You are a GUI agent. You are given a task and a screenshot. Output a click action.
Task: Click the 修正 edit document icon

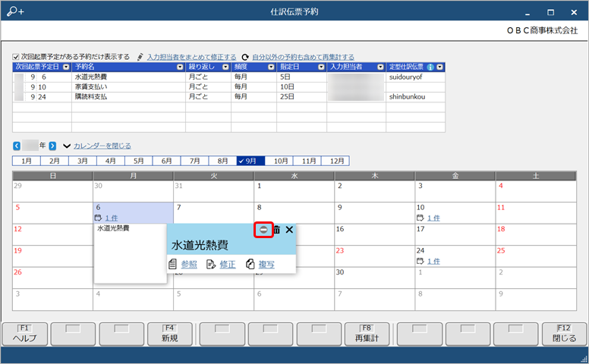coord(211,264)
